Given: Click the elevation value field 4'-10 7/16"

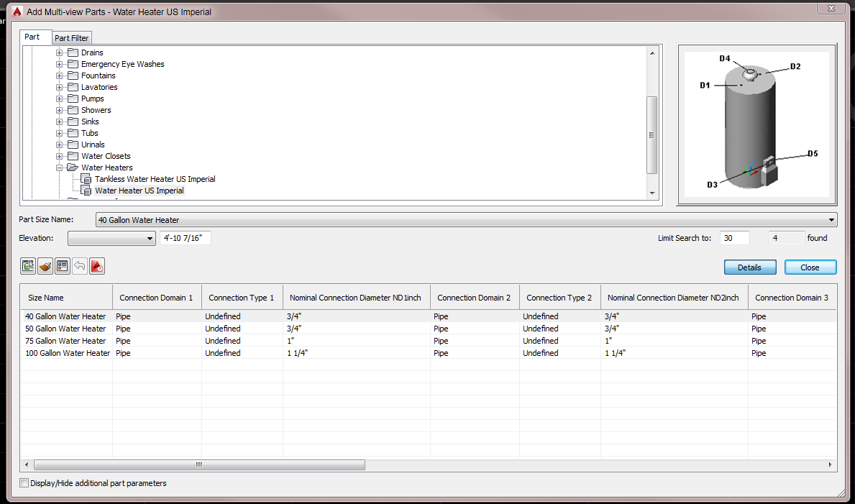Looking at the screenshot, I should 186,238.
